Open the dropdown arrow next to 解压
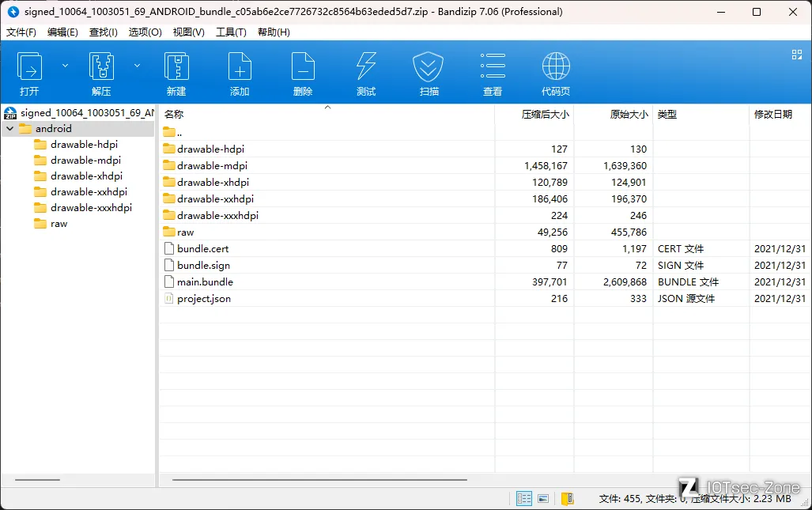The image size is (812, 510). click(x=138, y=66)
